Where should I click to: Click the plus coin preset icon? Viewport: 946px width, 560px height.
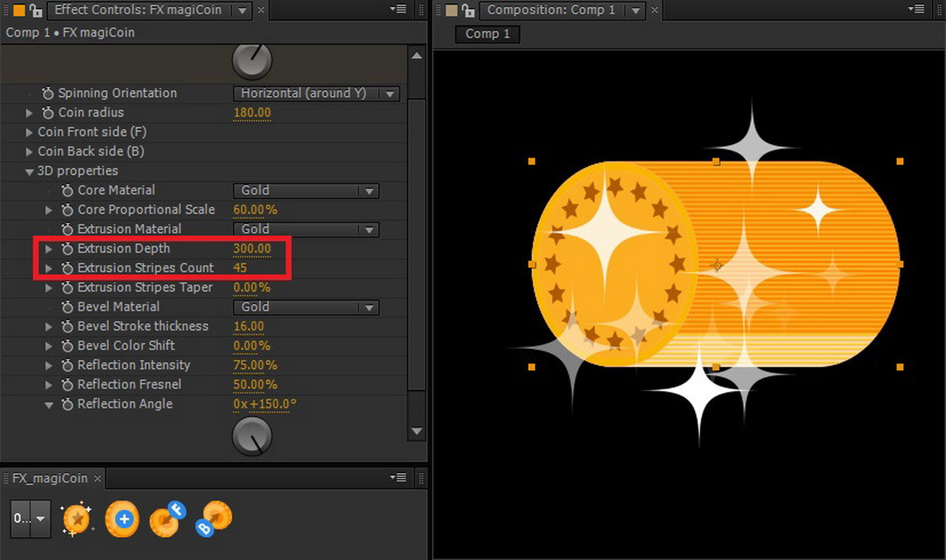point(122,519)
